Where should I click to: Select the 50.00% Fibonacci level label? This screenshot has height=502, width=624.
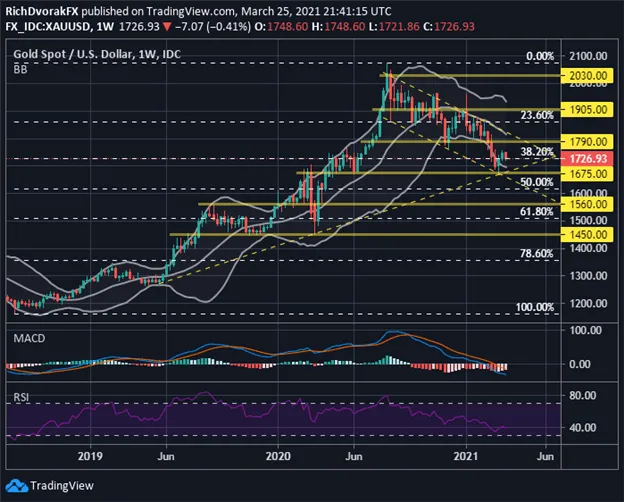537,182
